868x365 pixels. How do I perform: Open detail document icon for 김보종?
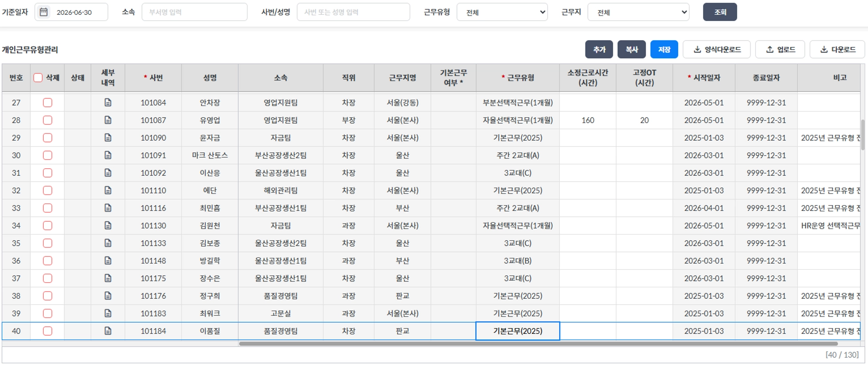[x=108, y=243]
